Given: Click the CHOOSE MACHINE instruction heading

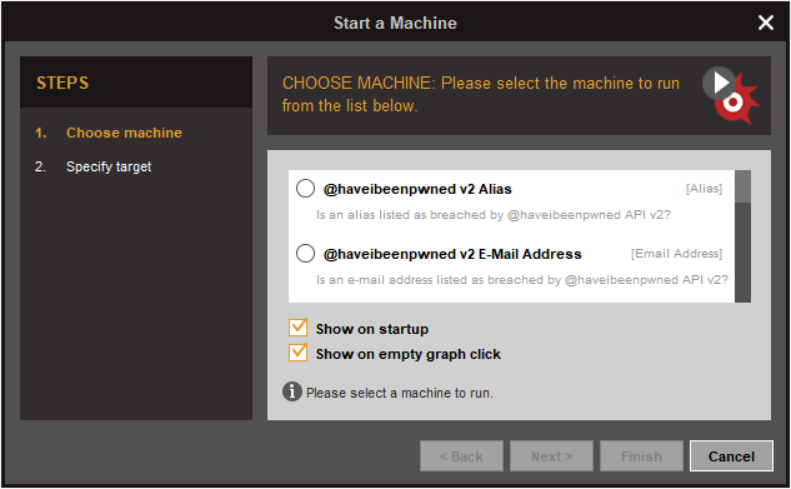Looking at the screenshot, I should [481, 94].
